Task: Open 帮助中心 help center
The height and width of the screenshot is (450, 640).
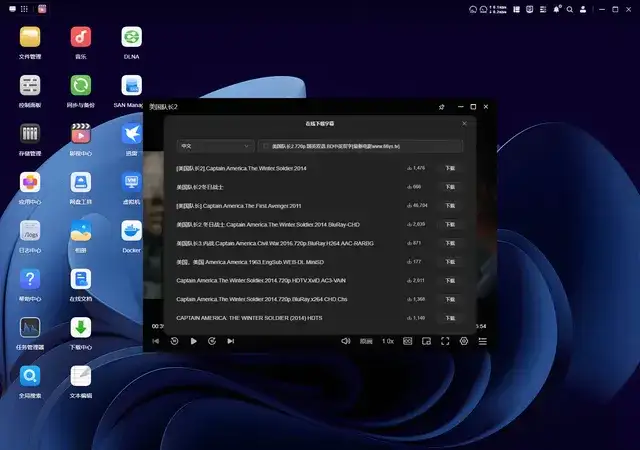Action: [x=30, y=279]
